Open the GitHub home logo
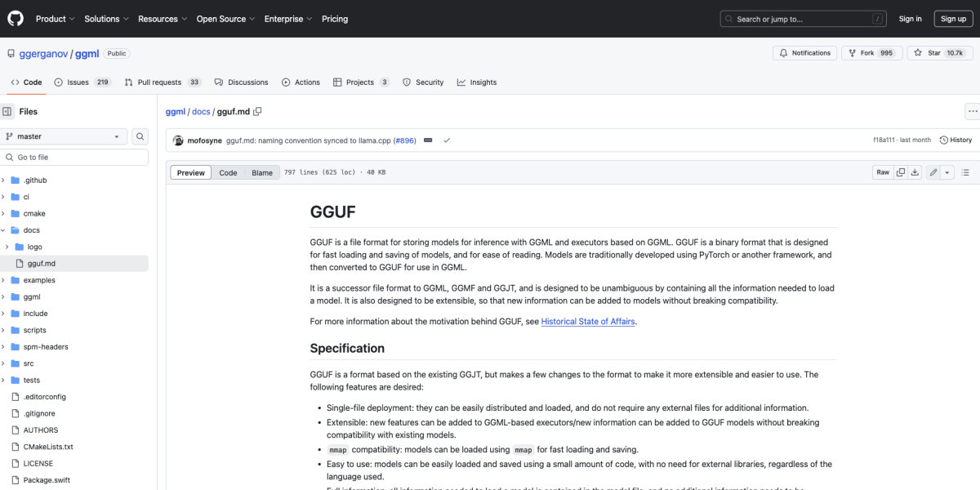 click(15, 18)
